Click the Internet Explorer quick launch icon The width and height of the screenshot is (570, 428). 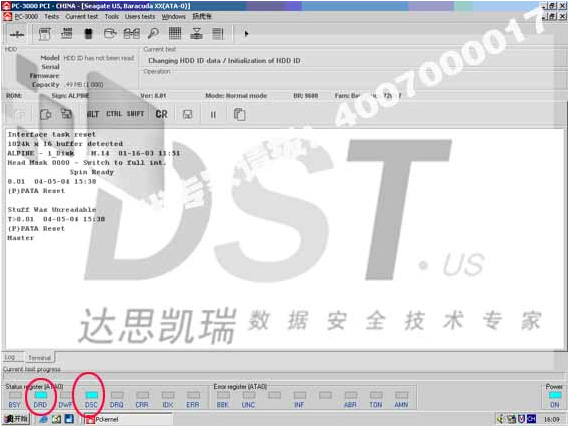pyautogui.click(x=44, y=419)
